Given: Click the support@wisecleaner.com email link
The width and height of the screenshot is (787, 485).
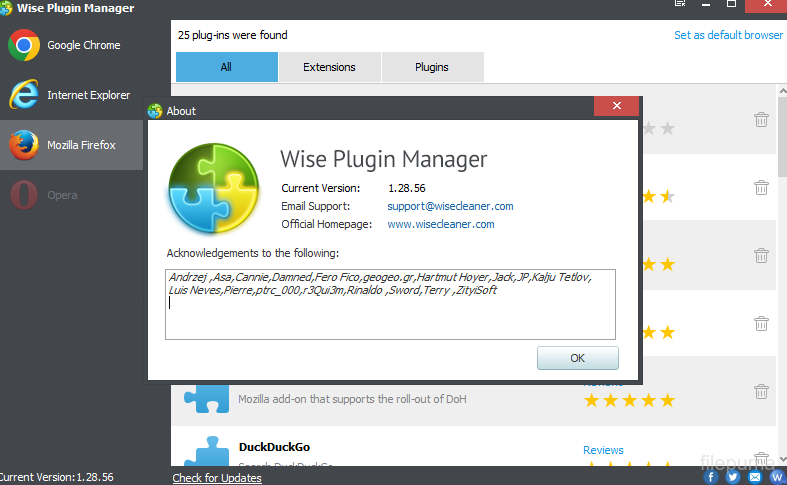Looking at the screenshot, I should [450, 206].
